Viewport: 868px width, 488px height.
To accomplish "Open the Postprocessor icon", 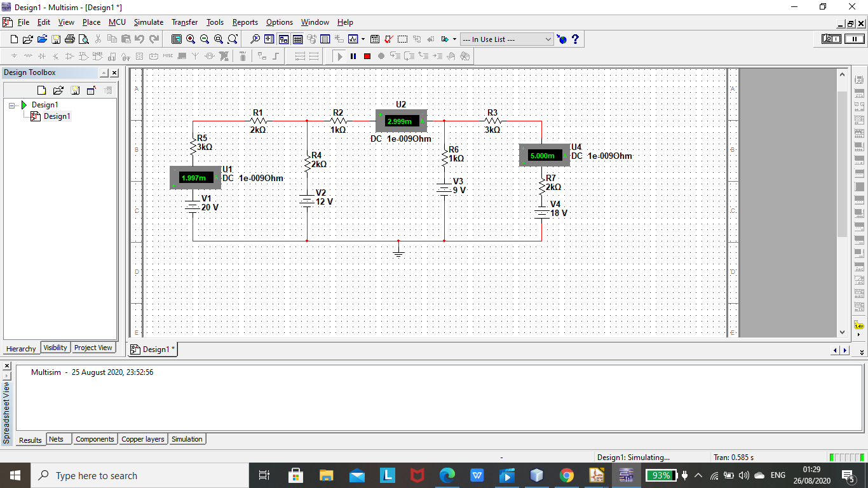I will click(x=374, y=39).
